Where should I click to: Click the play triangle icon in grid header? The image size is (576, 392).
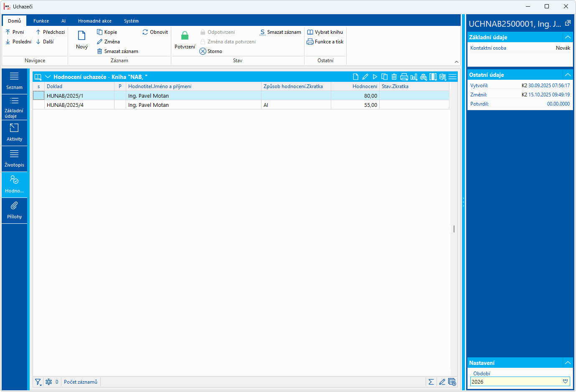pos(375,77)
